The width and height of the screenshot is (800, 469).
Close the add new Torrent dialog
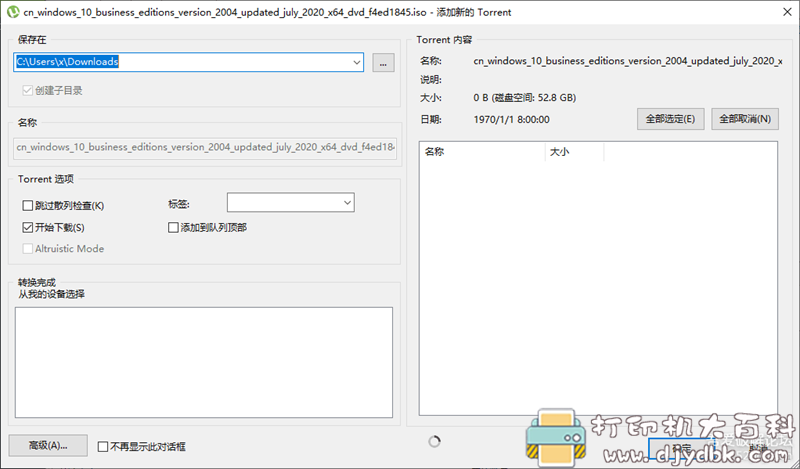tap(787, 12)
